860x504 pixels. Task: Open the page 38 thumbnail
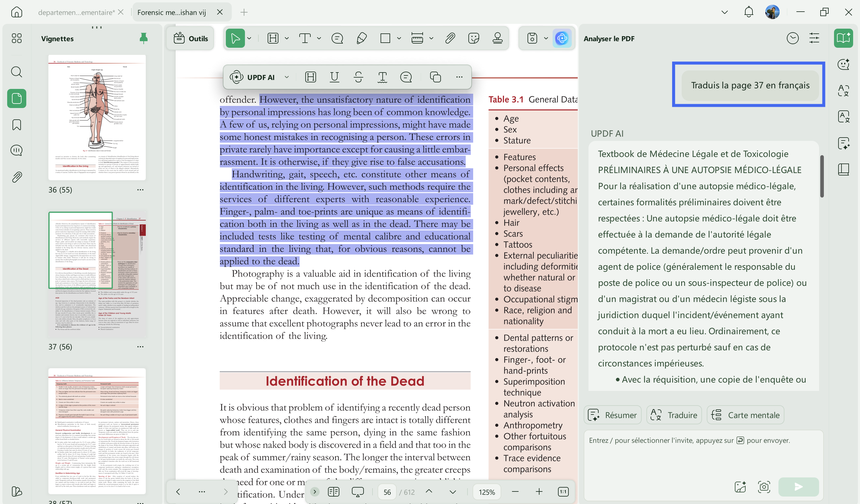click(97, 431)
